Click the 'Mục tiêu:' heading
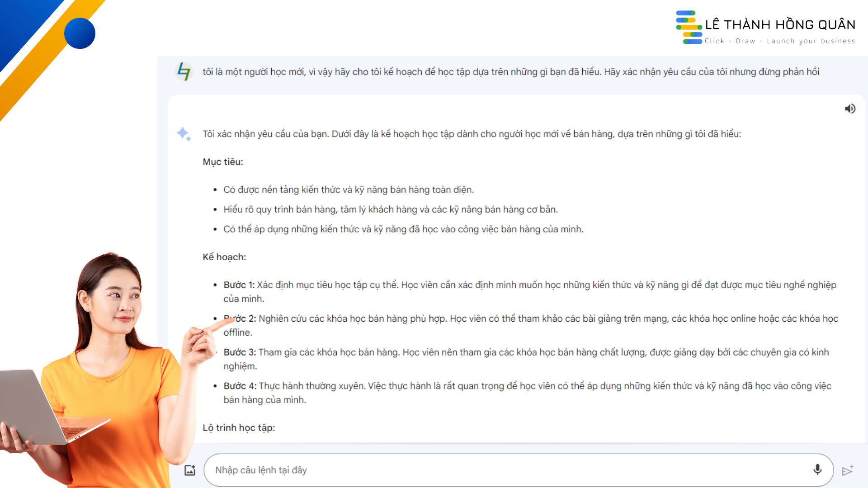Viewport: 868px width, 488px height. pyautogui.click(x=223, y=162)
